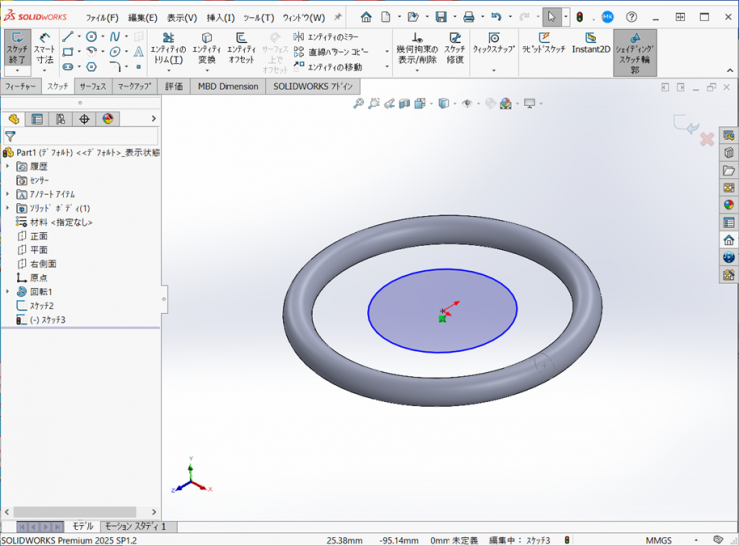Open the PropertyManager tab in the left panel
739x546 pixels.
(x=37, y=119)
